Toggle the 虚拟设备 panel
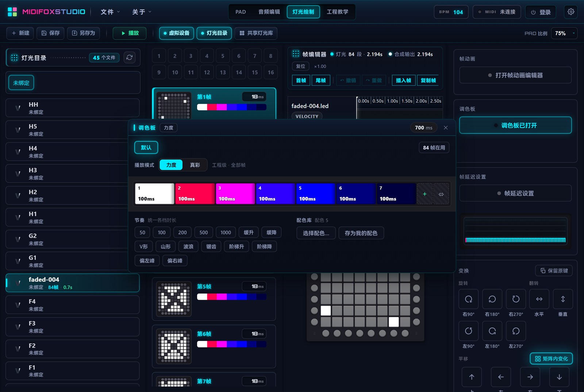The width and height of the screenshot is (584, 392). click(177, 33)
